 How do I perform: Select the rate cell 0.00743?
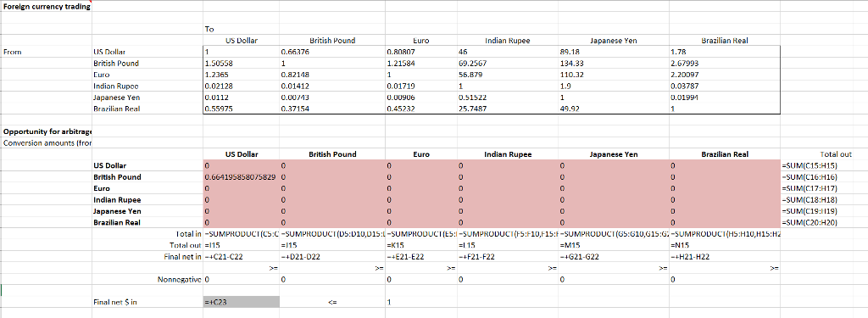(x=332, y=97)
